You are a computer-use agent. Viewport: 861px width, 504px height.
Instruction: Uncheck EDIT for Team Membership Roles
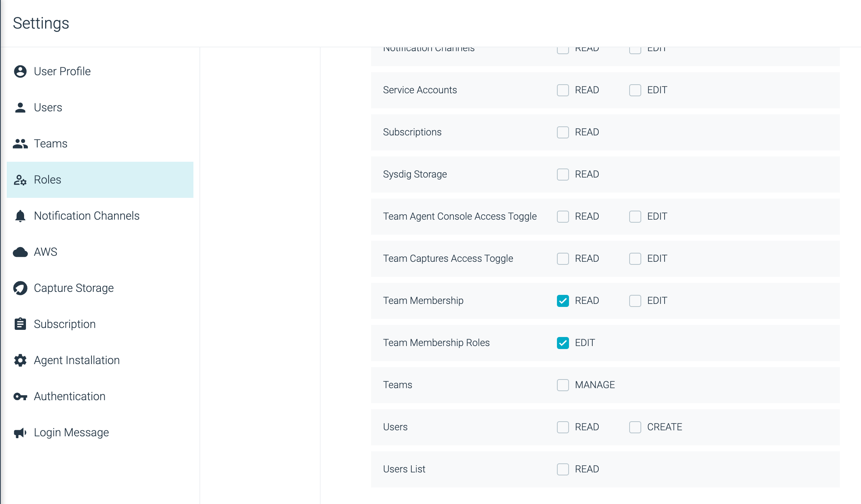tap(563, 343)
